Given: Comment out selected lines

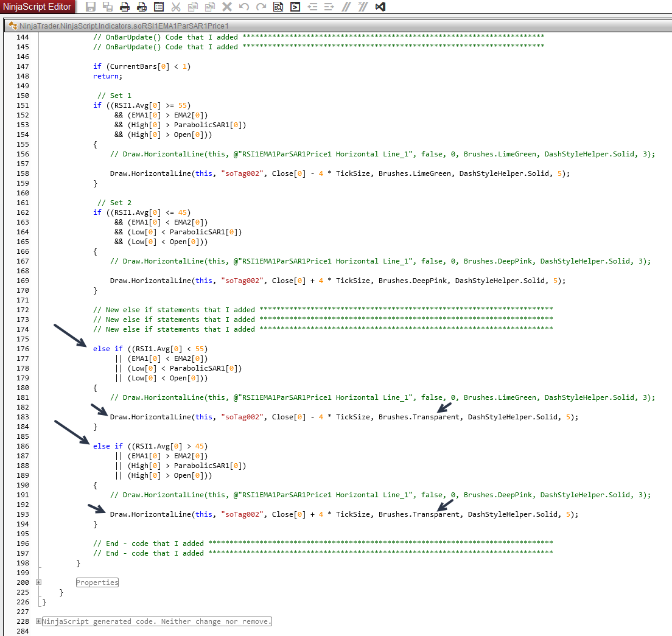Looking at the screenshot, I should click(346, 7).
